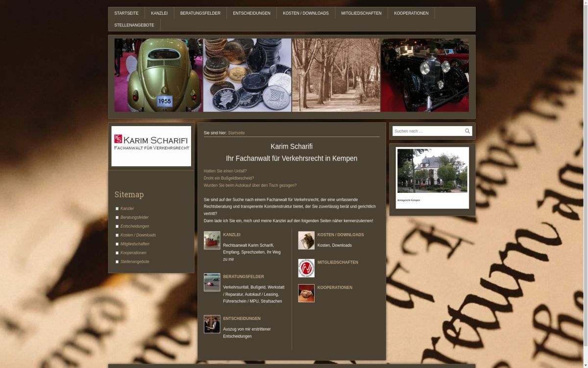Open Beratungsfelder in the Sitemap list
This screenshot has height=368, width=588.
pos(134,217)
